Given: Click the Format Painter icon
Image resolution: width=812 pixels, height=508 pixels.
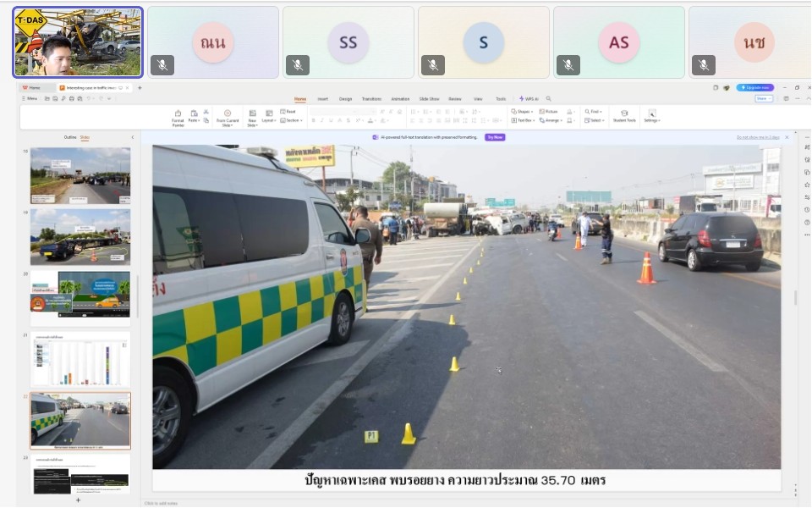Looking at the screenshot, I should coord(178,113).
